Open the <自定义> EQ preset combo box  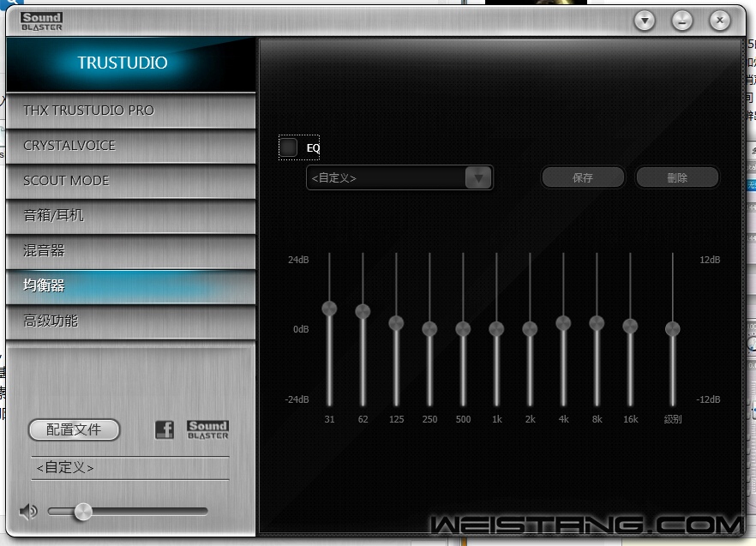tap(399, 178)
